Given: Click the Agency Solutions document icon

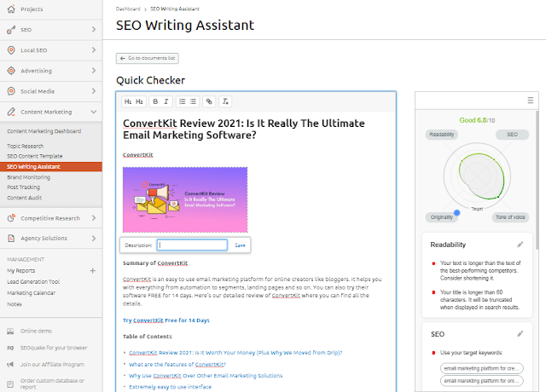Looking at the screenshot, I should (11, 239).
